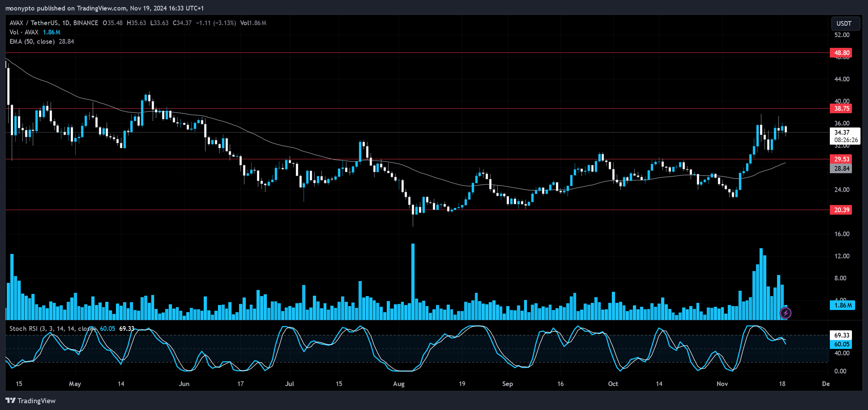The width and height of the screenshot is (868, 410).
Task: Click the 24.00 price scale value
Action: [x=842, y=190]
